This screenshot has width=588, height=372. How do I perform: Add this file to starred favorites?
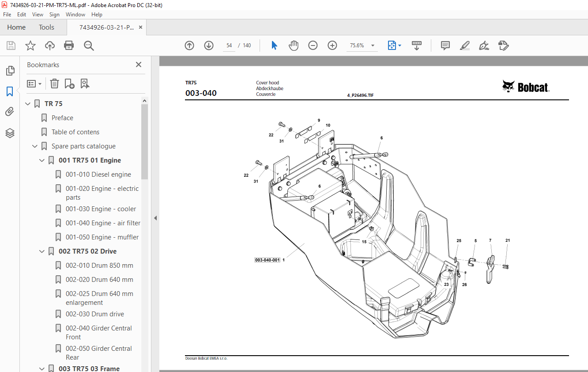(x=30, y=46)
